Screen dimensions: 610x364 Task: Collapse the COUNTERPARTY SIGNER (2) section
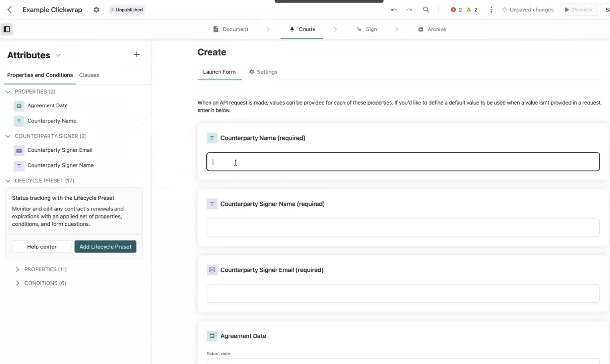point(8,136)
